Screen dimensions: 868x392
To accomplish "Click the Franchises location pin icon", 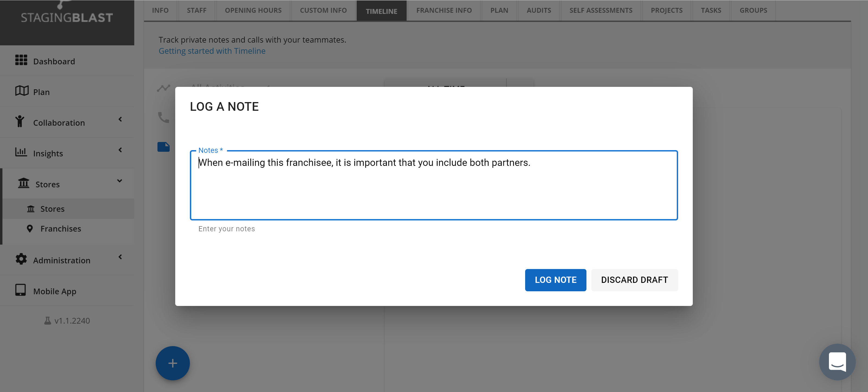I will point(30,229).
